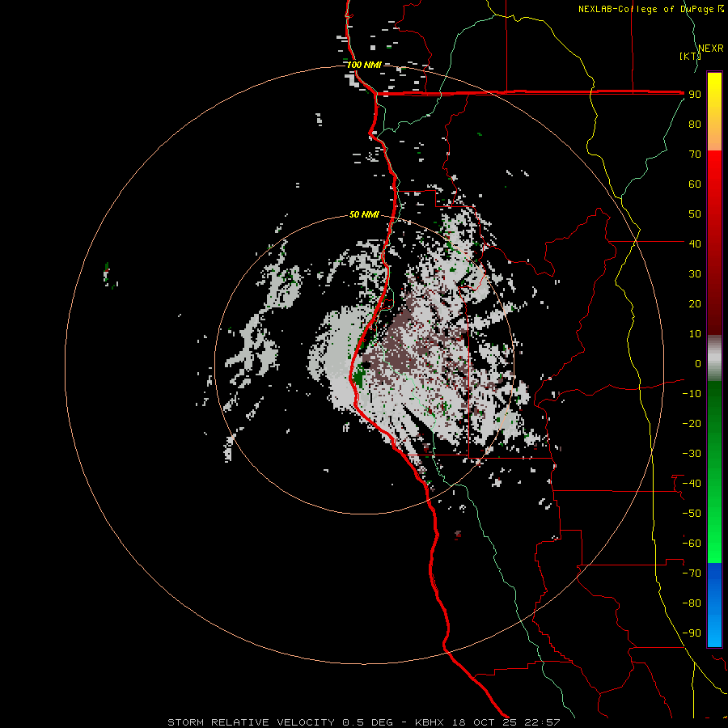Select the 50 NMI range ring label

[364, 214]
